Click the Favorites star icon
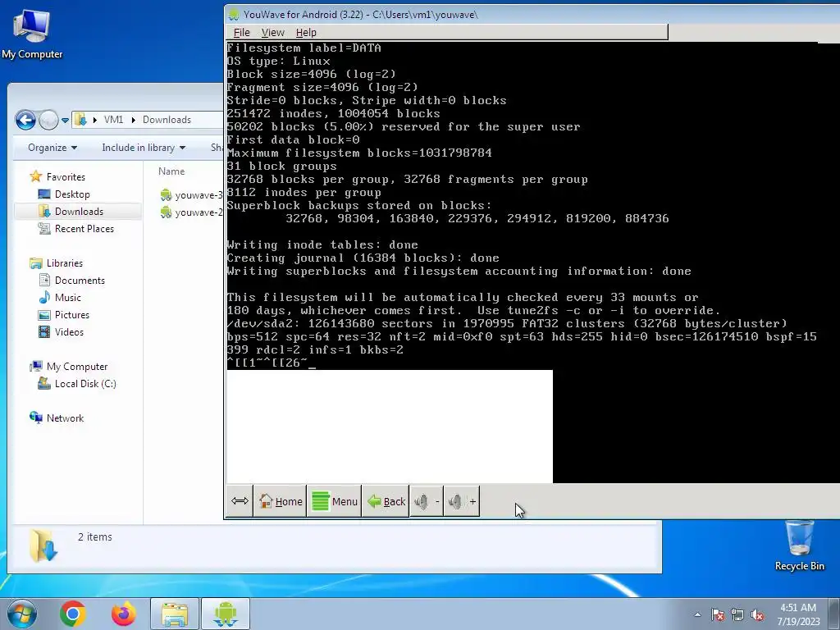The image size is (840, 630). (36, 176)
